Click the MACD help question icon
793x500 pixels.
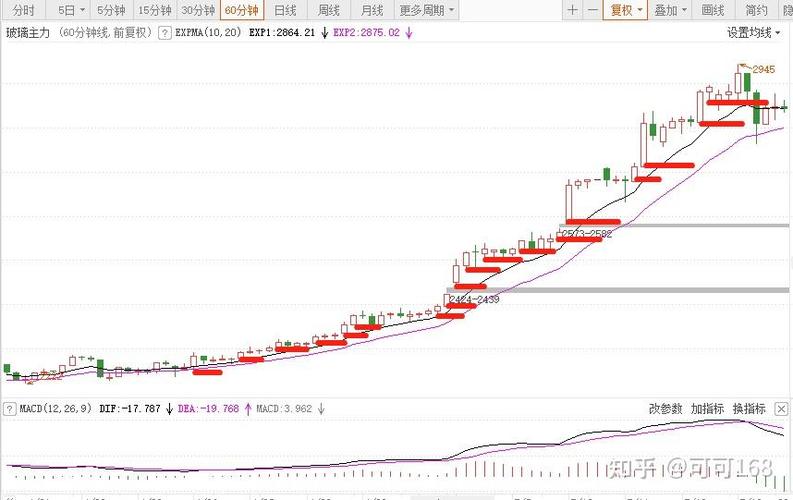pyautogui.click(x=10, y=409)
